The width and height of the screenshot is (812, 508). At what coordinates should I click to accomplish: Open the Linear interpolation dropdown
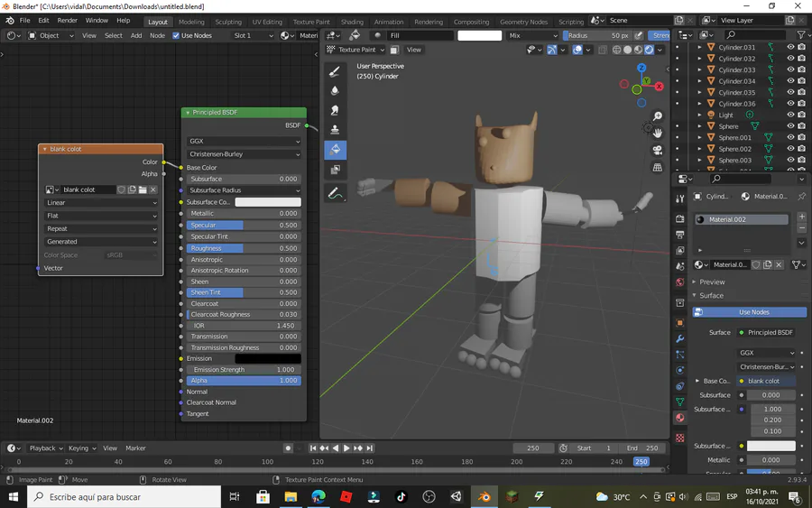point(101,202)
